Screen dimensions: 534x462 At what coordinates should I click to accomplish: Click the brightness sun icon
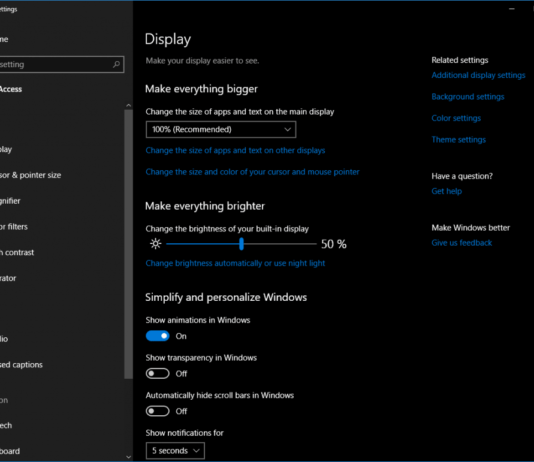coord(156,244)
